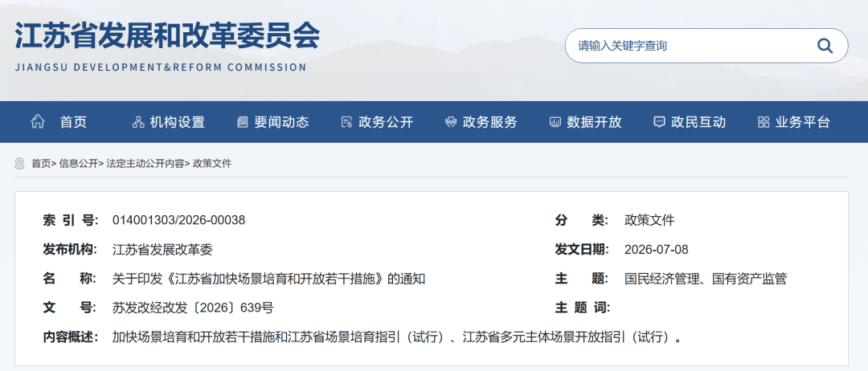The height and width of the screenshot is (371, 868).
Task: Click the monitor icon beside 数据开放
Action: tap(555, 122)
